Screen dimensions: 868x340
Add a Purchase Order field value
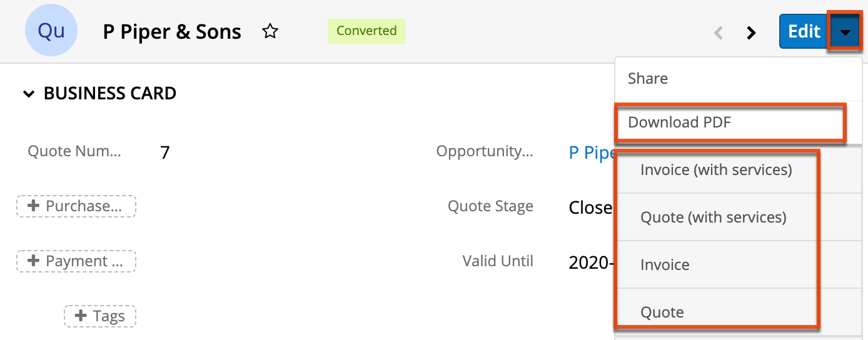pos(76,206)
